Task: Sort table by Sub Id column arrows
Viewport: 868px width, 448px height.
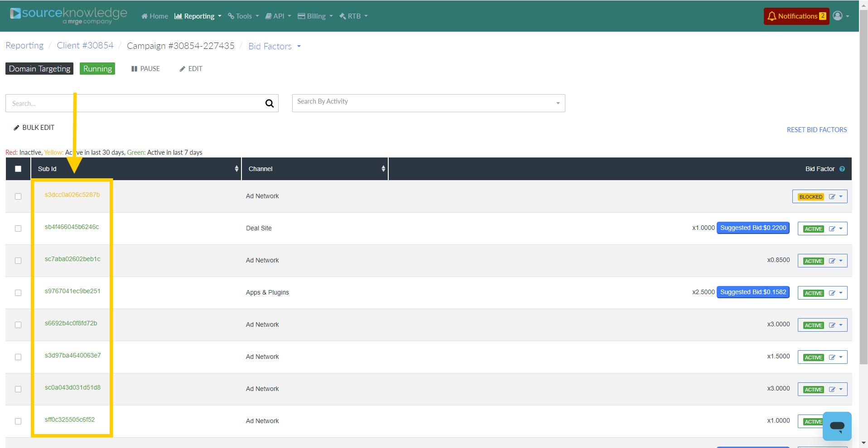Action: 236,169
